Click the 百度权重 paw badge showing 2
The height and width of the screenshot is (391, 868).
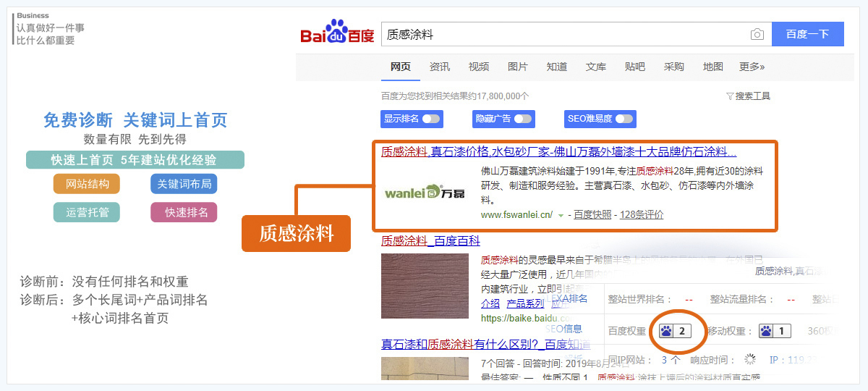point(673,332)
